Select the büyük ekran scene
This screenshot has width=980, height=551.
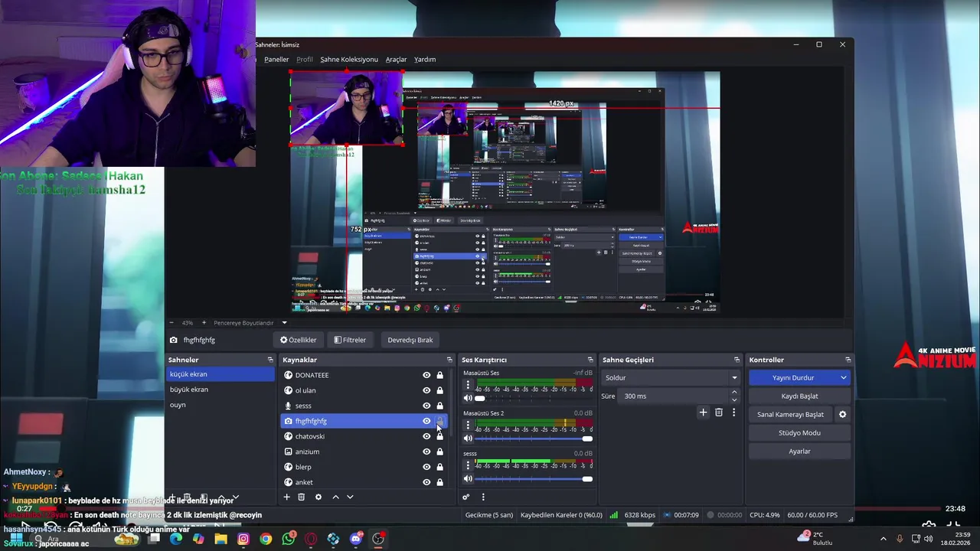(220, 390)
